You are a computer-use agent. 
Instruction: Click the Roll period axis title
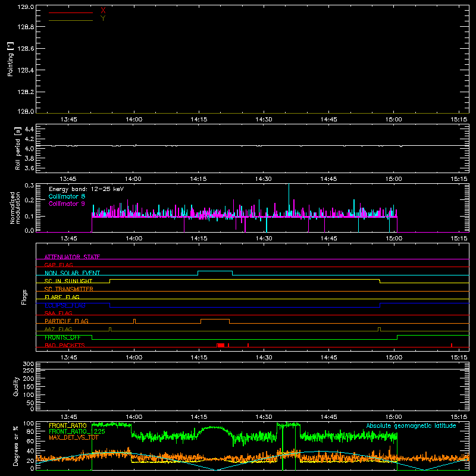[x=17, y=148]
